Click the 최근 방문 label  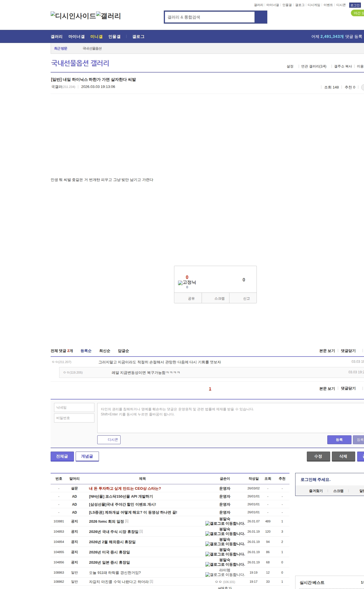[61, 49]
